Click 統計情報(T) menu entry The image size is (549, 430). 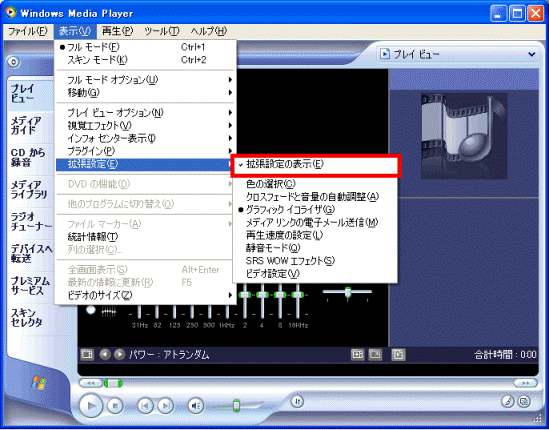click(145, 237)
